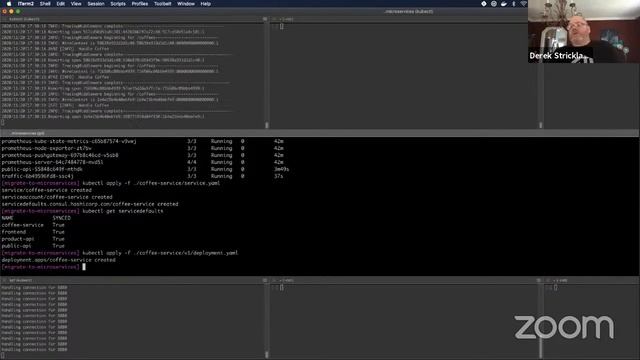
Task: Click the 'traffic-' pod row
Action: click(x=143, y=176)
